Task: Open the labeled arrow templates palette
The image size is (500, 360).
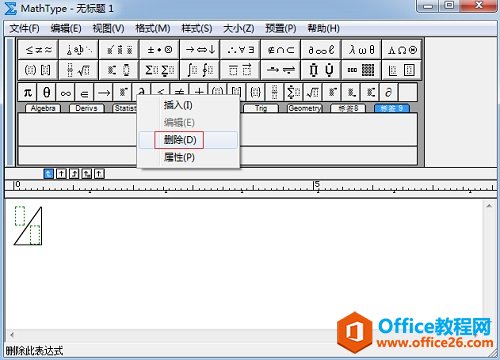Action: (x=281, y=70)
